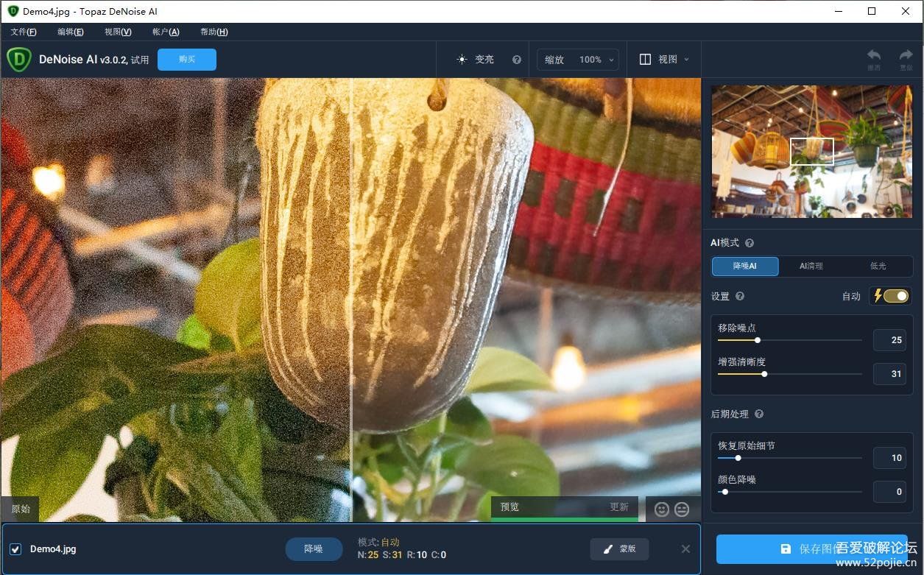
Task: Click the happy face feedback icon
Action: tap(660, 508)
